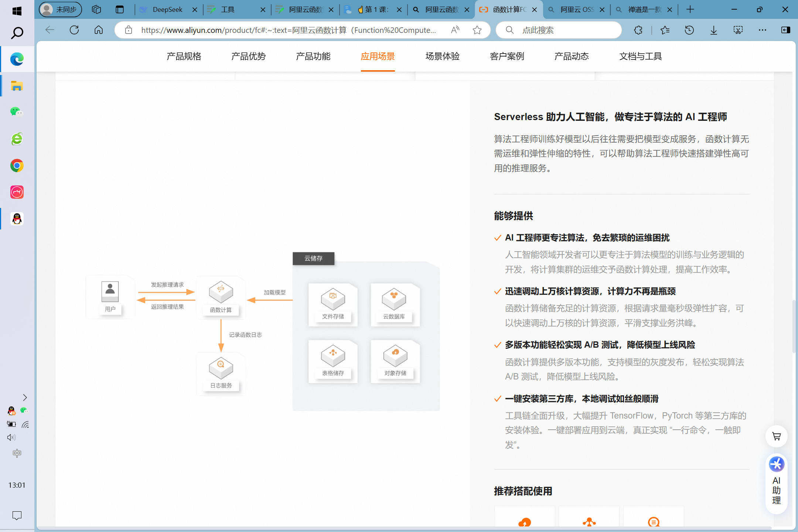Go to 文档与工具 section
The image size is (798, 532).
[x=640, y=57]
